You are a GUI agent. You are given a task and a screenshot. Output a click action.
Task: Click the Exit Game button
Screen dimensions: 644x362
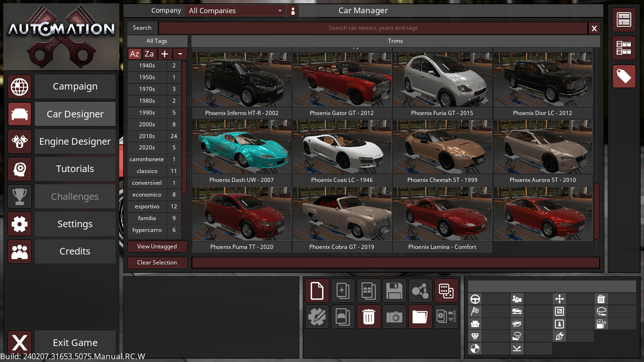click(x=75, y=343)
